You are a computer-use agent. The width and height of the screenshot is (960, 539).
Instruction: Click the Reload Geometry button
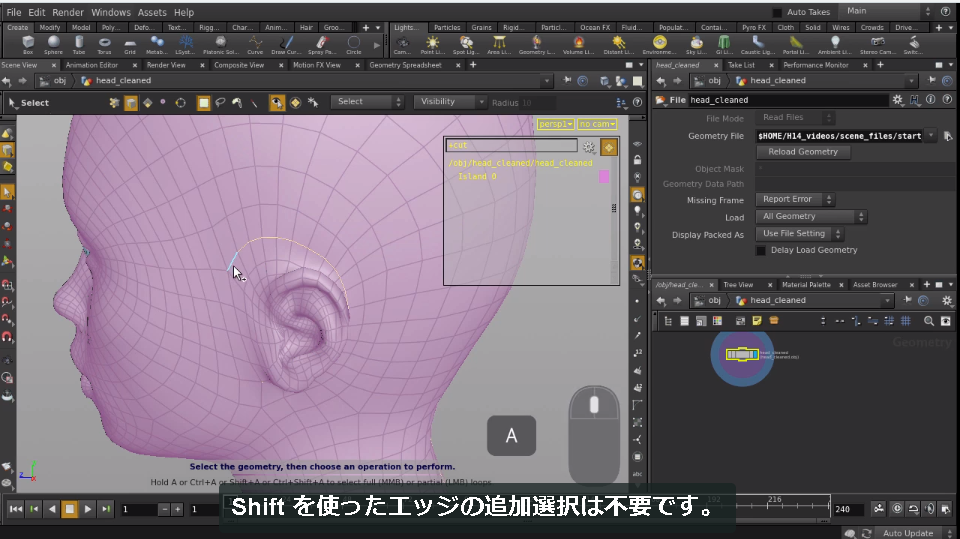coord(803,152)
